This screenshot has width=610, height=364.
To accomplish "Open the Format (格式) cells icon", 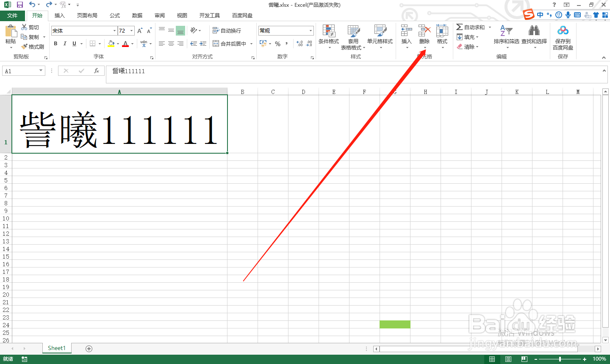I will point(442,30).
